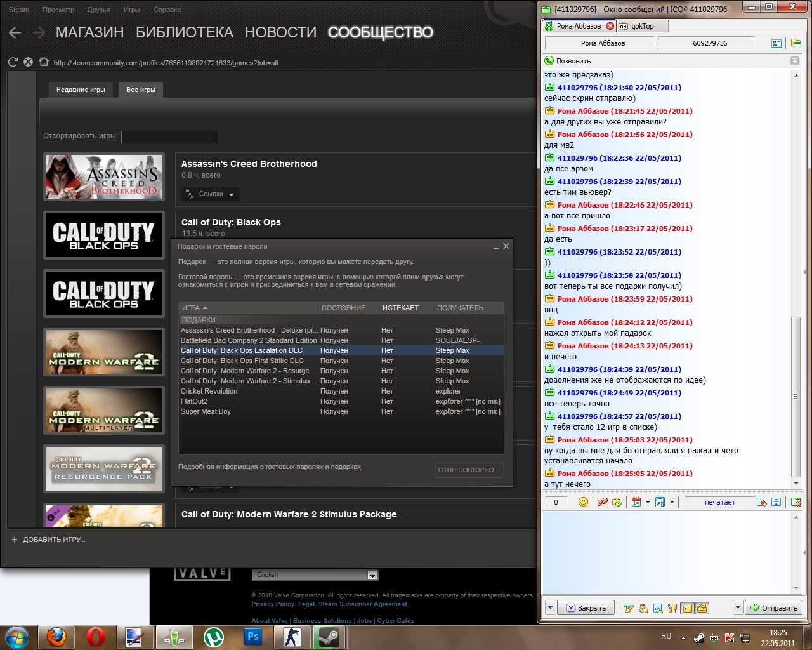Toggle the send-by-Enter key button

click(x=688, y=608)
